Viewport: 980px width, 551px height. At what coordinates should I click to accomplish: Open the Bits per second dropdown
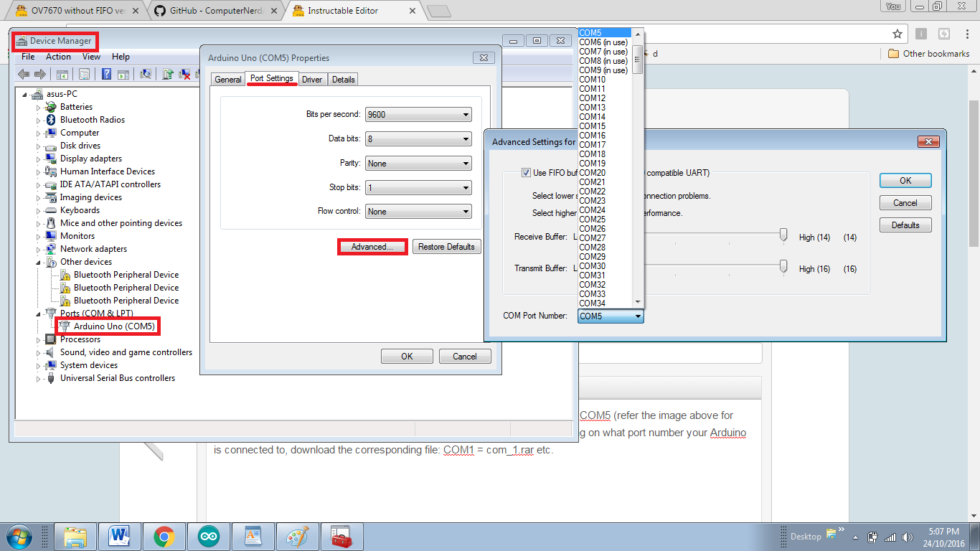466,114
